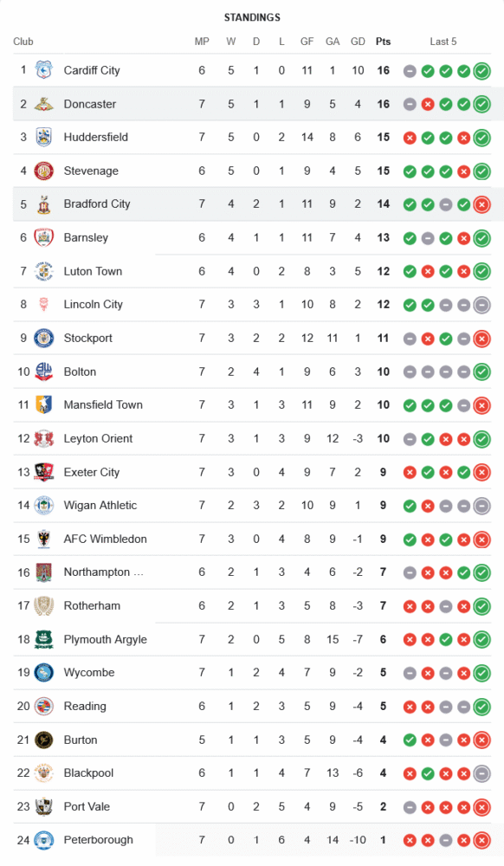The image size is (504, 866).
Task: Select the Peterborough club logo
Action: coord(43,840)
